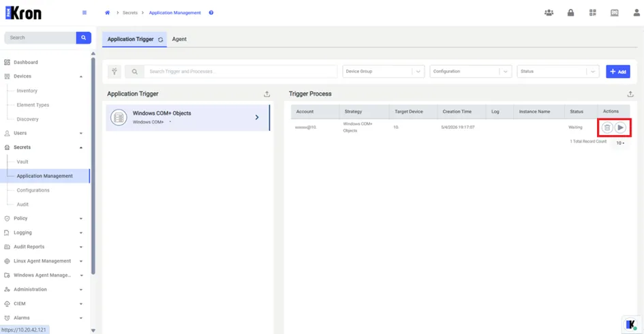This screenshot has height=334, width=644.
Task: Click Application Management breadcrumb link
Action: tap(174, 13)
